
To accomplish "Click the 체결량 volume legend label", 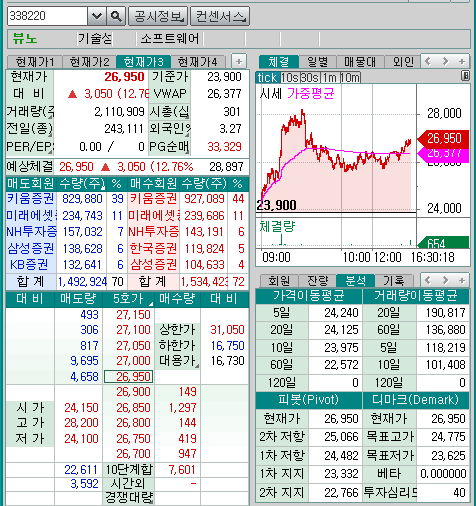I will click(x=277, y=227).
